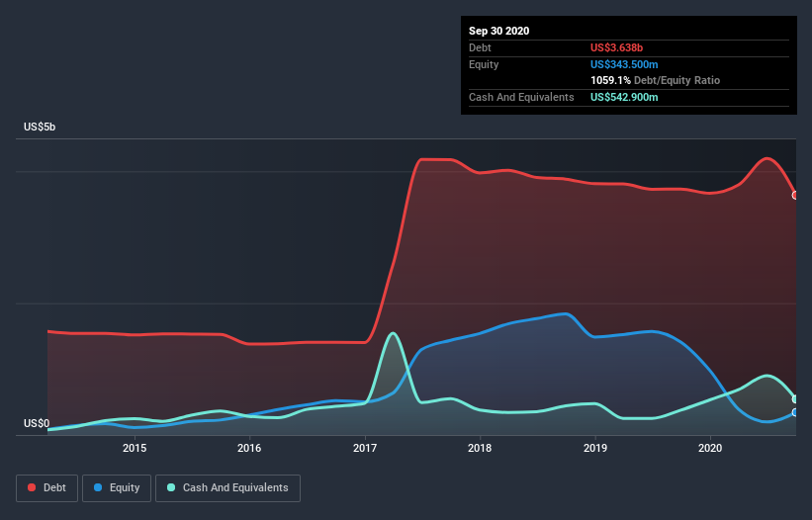Click the cash spike peak in 2017

click(x=393, y=333)
